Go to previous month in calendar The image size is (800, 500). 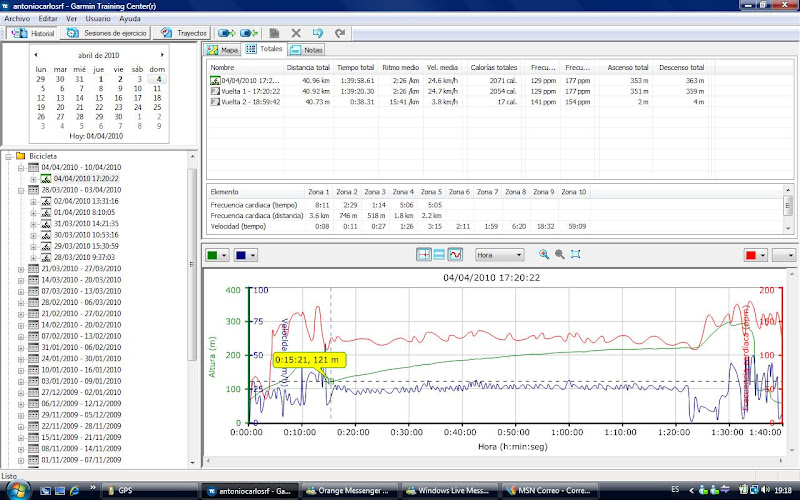[x=36, y=55]
